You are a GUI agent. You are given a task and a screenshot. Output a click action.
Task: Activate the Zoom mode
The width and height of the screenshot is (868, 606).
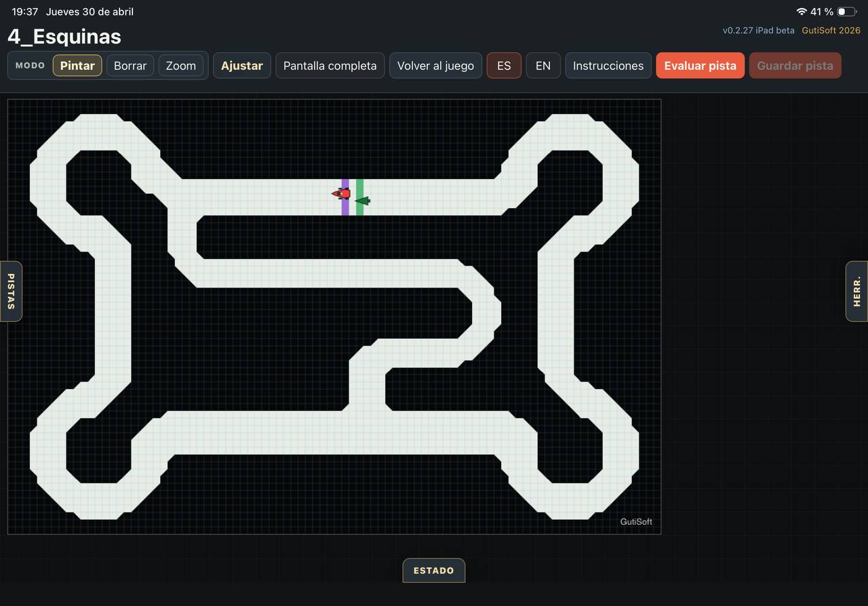181,66
